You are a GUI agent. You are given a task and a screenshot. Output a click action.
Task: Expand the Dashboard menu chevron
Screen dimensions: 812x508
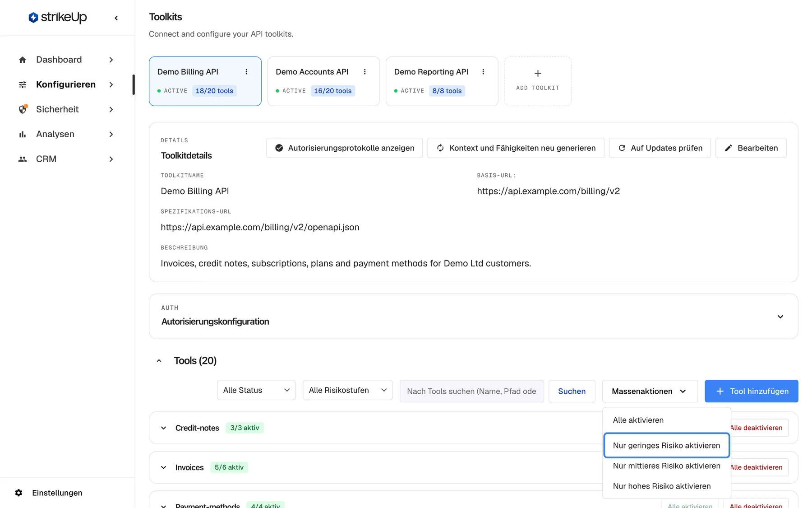click(x=111, y=60)
